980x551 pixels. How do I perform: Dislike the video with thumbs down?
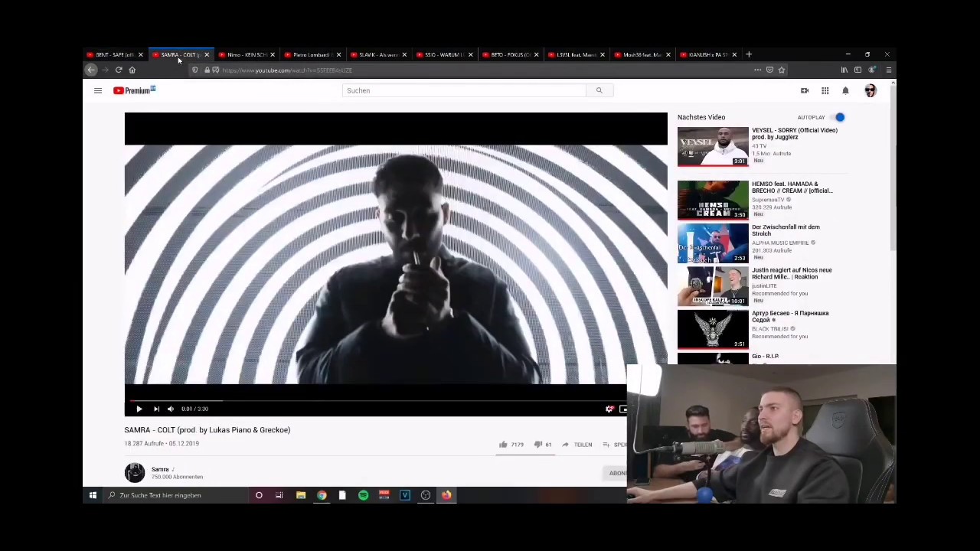coord(537,444)
